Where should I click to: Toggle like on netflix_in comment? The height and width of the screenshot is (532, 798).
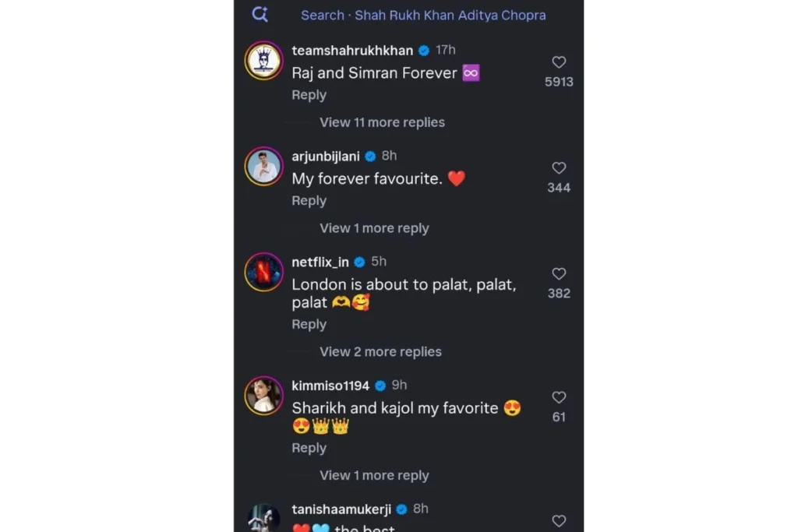point(559,274)
